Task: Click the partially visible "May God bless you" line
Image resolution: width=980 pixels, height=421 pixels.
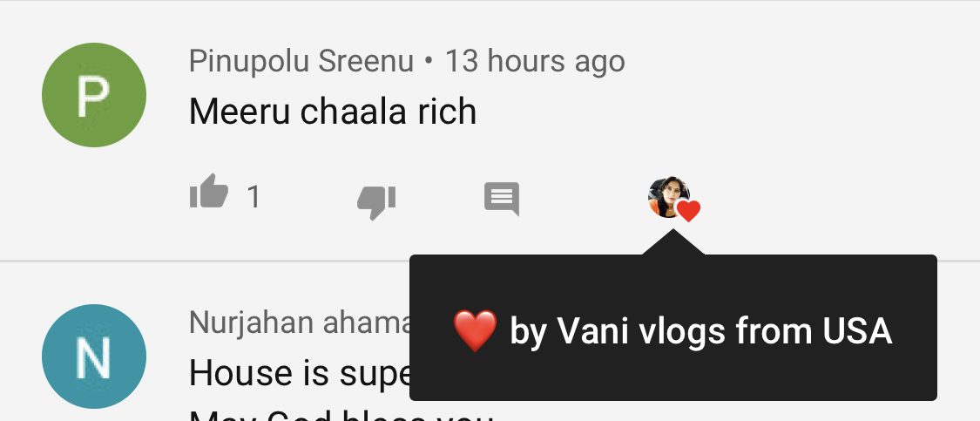Action: click(x=341, y=416)
